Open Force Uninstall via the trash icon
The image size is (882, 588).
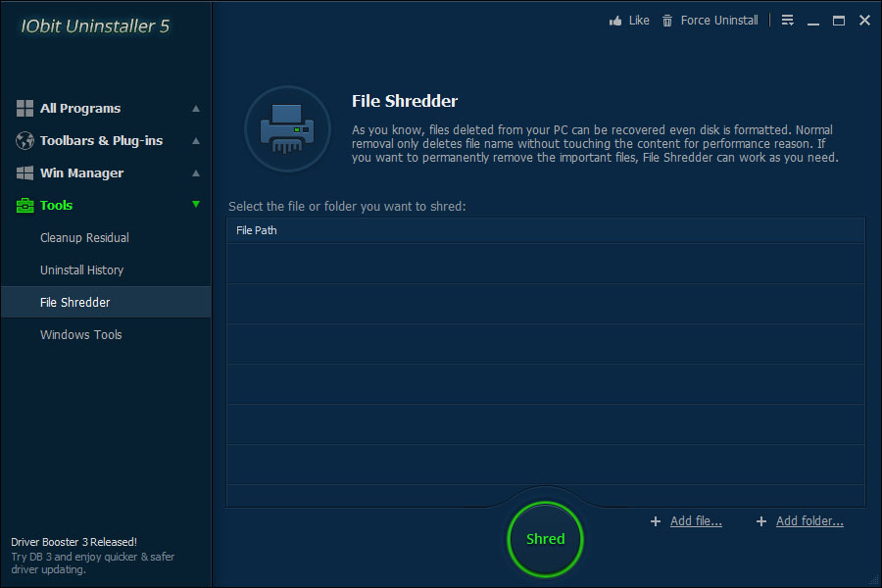point(666,20)
